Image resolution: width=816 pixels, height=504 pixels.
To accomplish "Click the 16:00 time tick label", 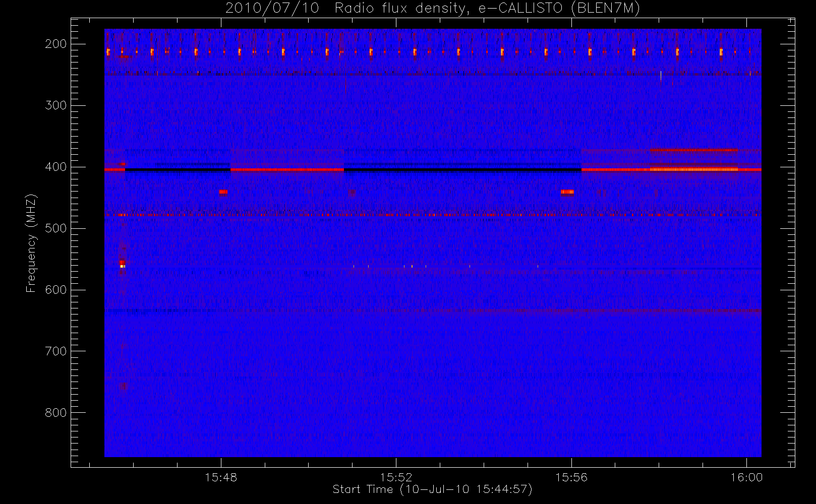I will pos(746,477).
